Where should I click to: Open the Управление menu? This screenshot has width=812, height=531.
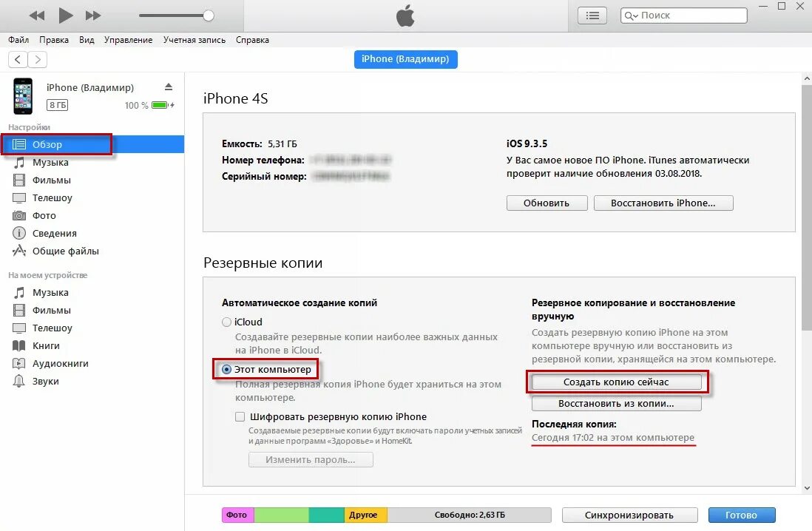pos(128,40)
